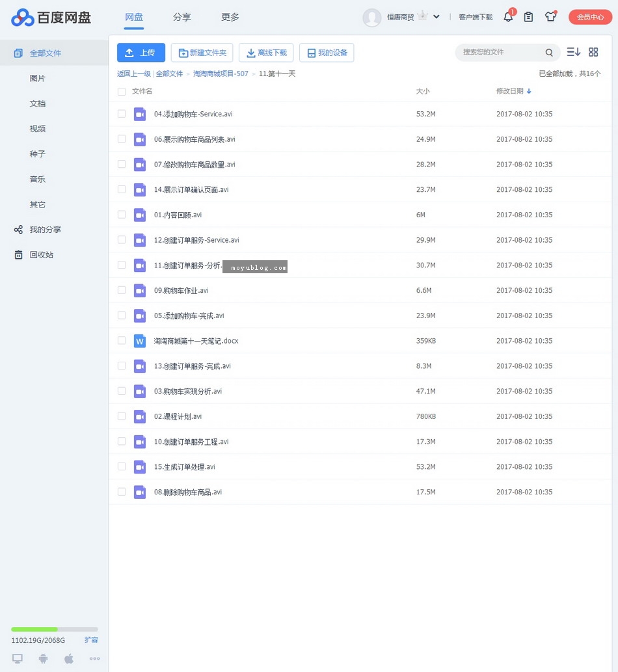Select 种子 category in sidebar

click(38, 154)
